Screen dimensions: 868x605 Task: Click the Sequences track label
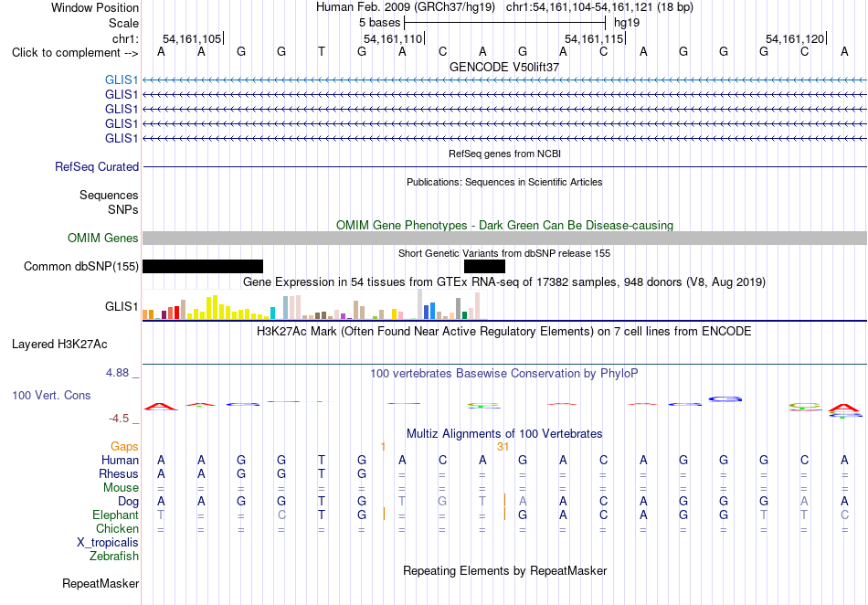(109, 195)
